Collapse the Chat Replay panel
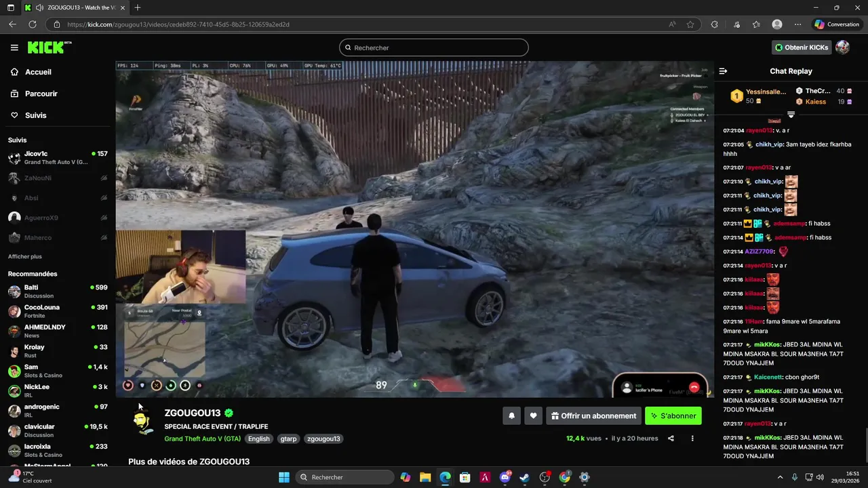 pyautogui.click(x=723, y=71)
